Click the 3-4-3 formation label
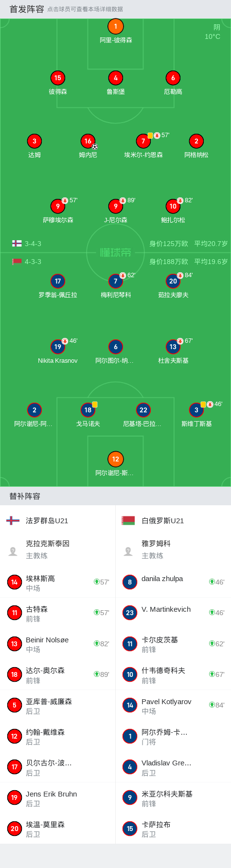This screenshot has width=231, height=868. [x=33, y=244]
